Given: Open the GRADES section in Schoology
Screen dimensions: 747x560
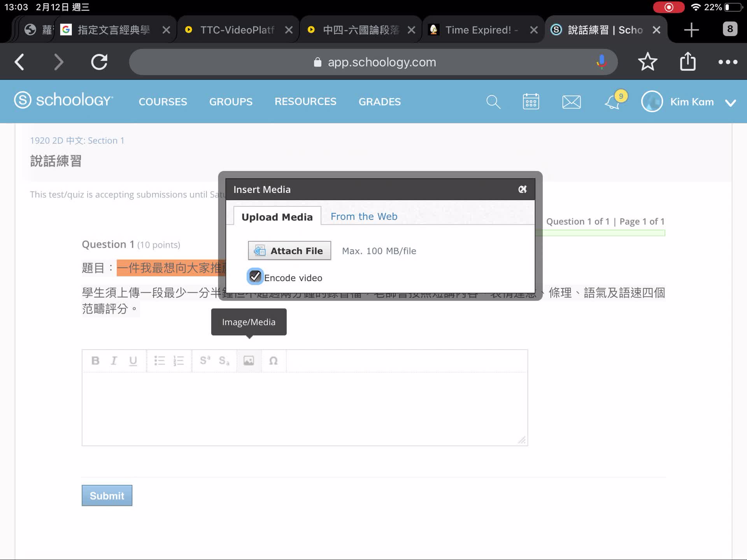Looking at the screenshot, I should pos(379,101).
